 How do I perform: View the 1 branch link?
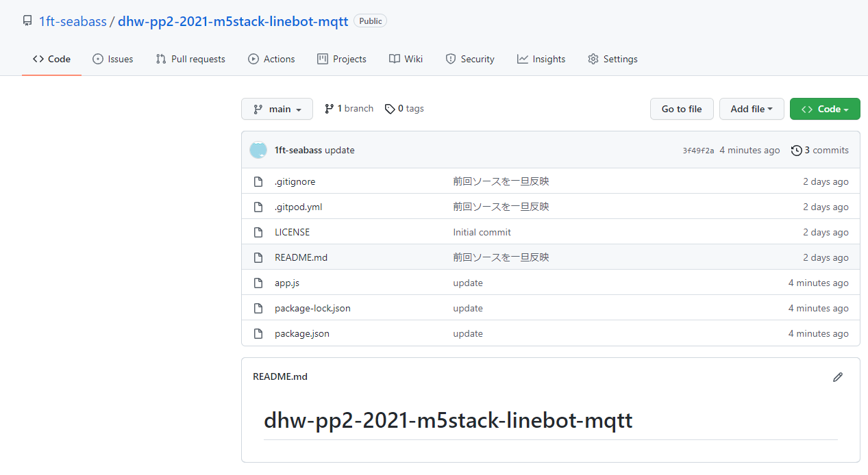point(349,108)
